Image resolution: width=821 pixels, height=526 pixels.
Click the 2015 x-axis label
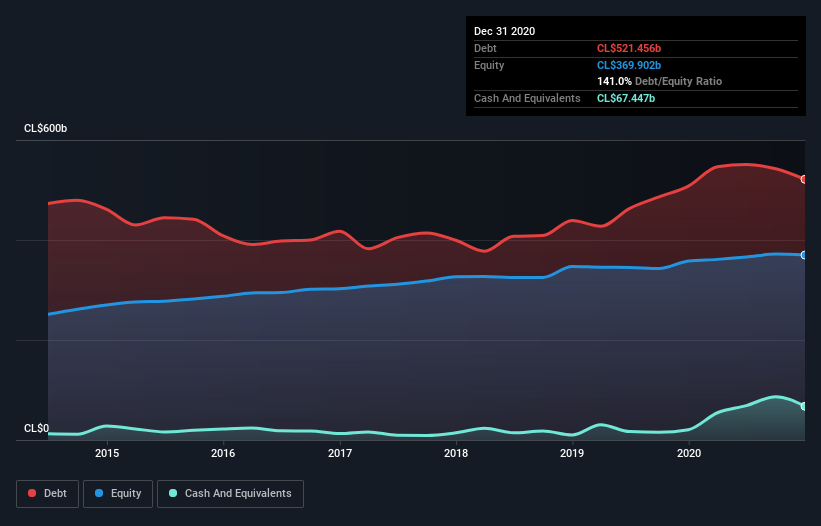(107, 453)
